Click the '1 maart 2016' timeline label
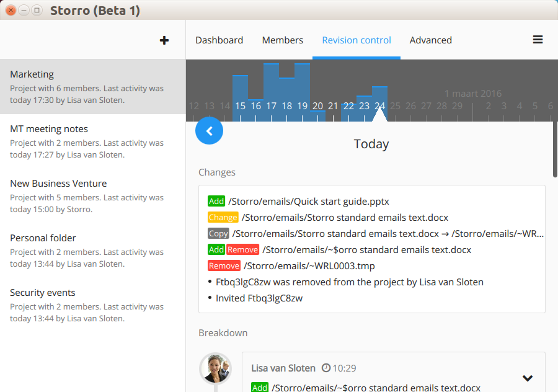This screenshot has height=392, width=558. 473,93
